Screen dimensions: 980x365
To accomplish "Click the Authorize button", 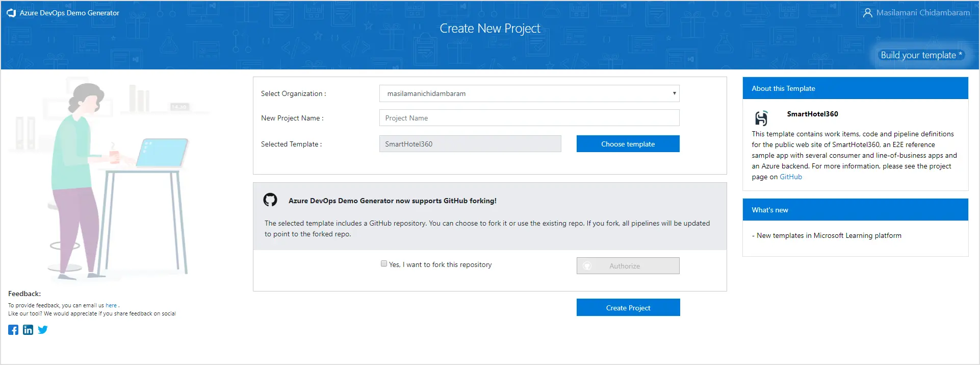I will click(x=628, y=266).
